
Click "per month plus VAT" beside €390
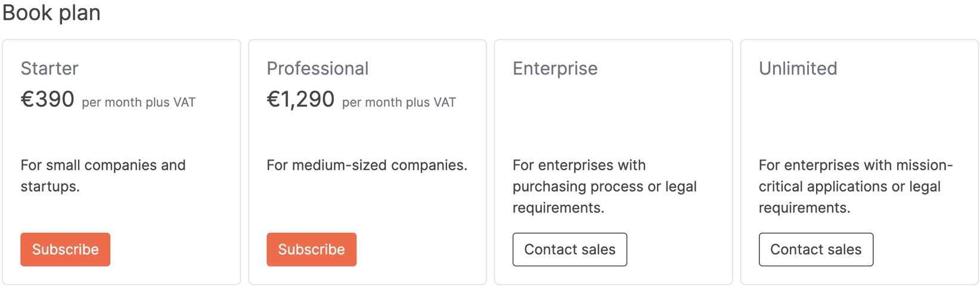pos(138,103)
